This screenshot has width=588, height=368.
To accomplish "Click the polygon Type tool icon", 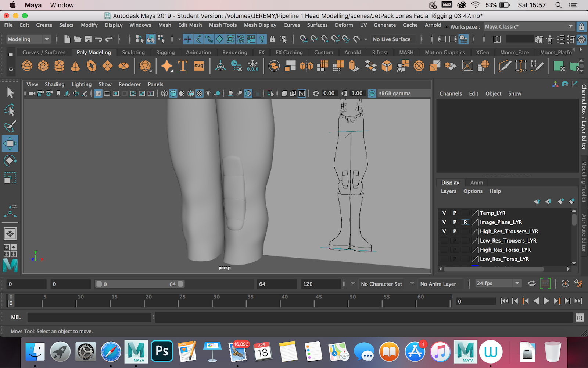I will (183, 66).
